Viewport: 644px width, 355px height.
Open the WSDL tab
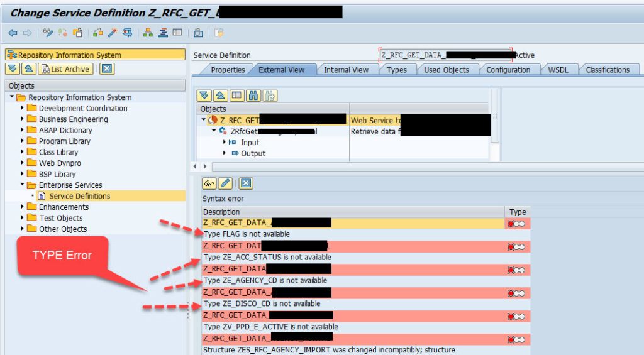(558, 70)
